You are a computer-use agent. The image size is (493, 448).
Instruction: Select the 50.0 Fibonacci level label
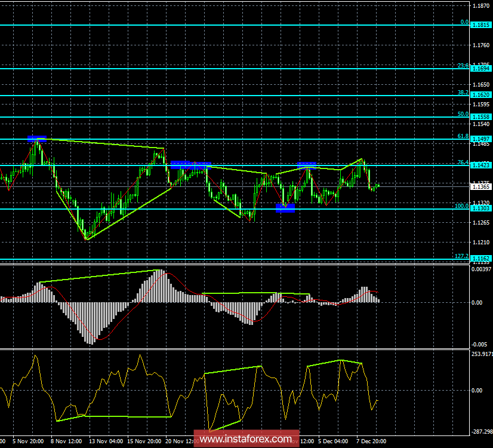tap(462, 113)
